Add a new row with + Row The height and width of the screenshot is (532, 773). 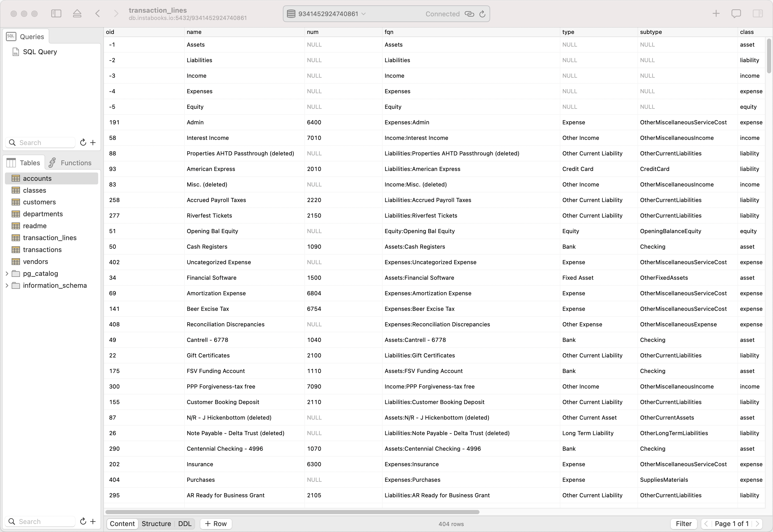[x=216, y=524]
